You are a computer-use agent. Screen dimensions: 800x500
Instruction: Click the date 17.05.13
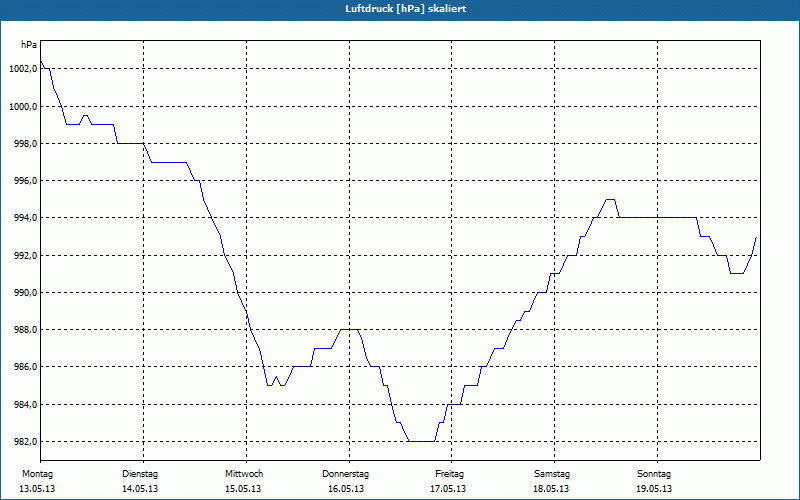point(448,489)
